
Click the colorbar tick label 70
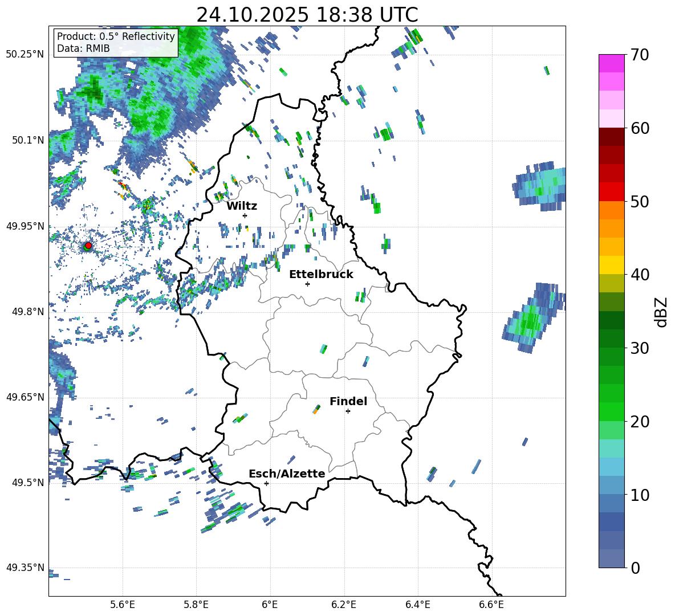[640, 55]
